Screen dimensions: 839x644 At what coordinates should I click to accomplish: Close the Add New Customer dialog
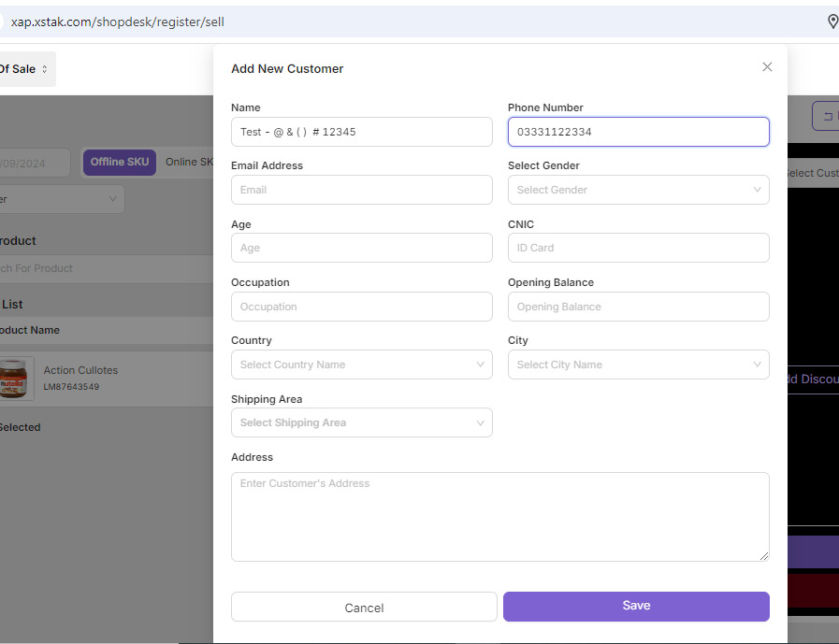pos(767,67)
